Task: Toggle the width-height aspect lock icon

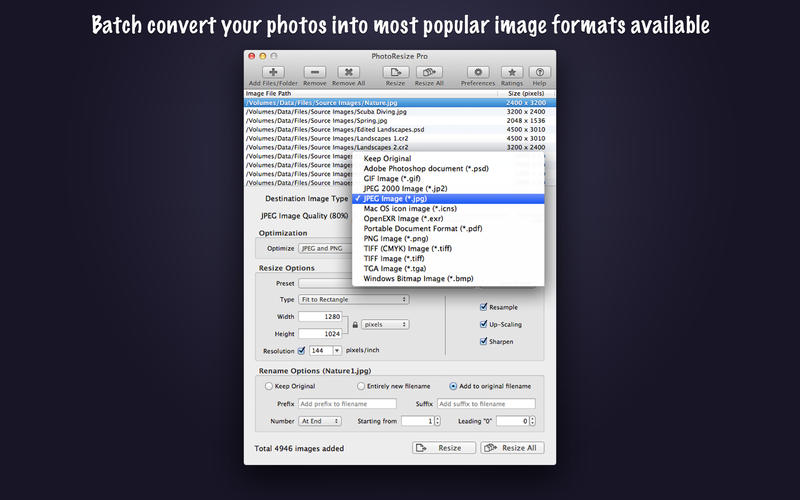Action: click(x=355, y=324)
